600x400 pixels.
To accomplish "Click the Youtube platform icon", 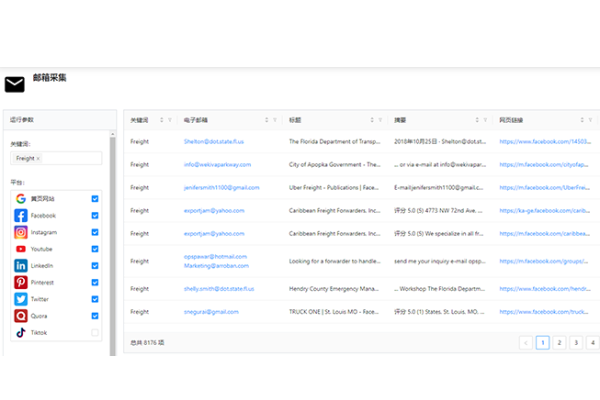I will click(21, 249).
